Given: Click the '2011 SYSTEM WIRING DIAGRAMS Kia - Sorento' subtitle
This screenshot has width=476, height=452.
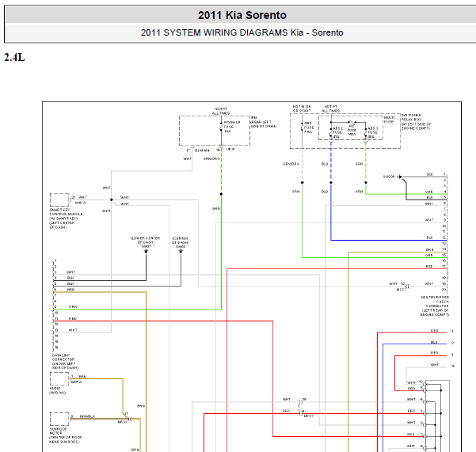Looking at the screenshot, I should click(242, 32).
